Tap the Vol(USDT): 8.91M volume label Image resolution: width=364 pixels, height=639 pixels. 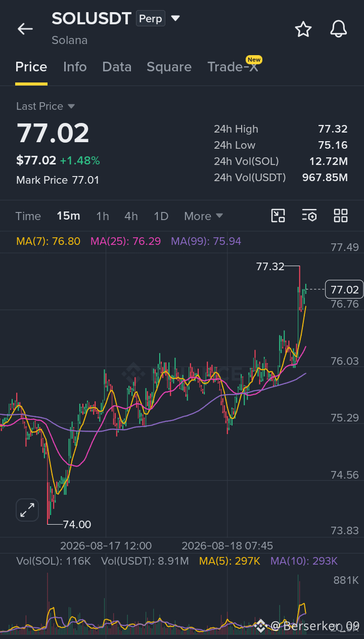point(145,561)
